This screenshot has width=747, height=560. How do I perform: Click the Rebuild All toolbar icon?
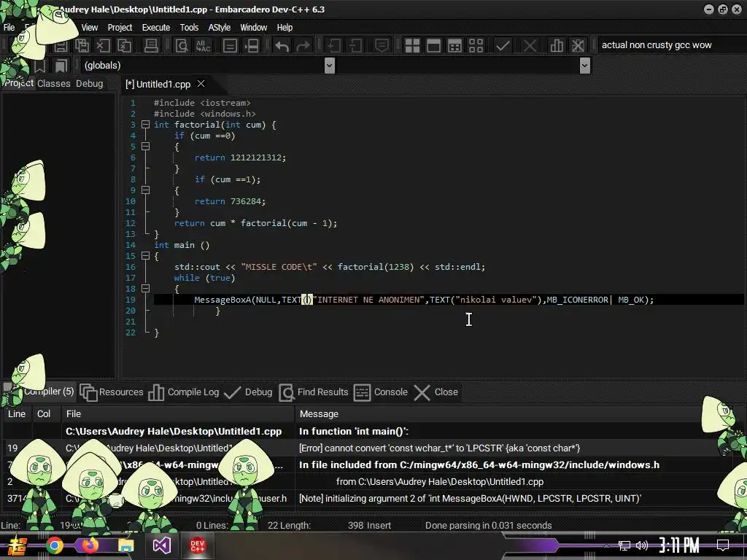click(476, 46)
